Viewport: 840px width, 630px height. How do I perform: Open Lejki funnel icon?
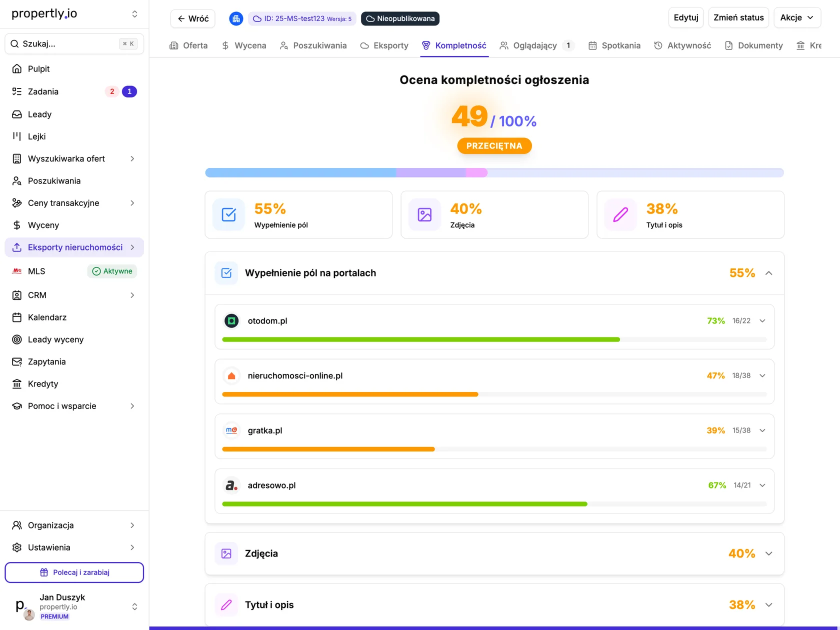pyautogui.click(x=17, y=136)
